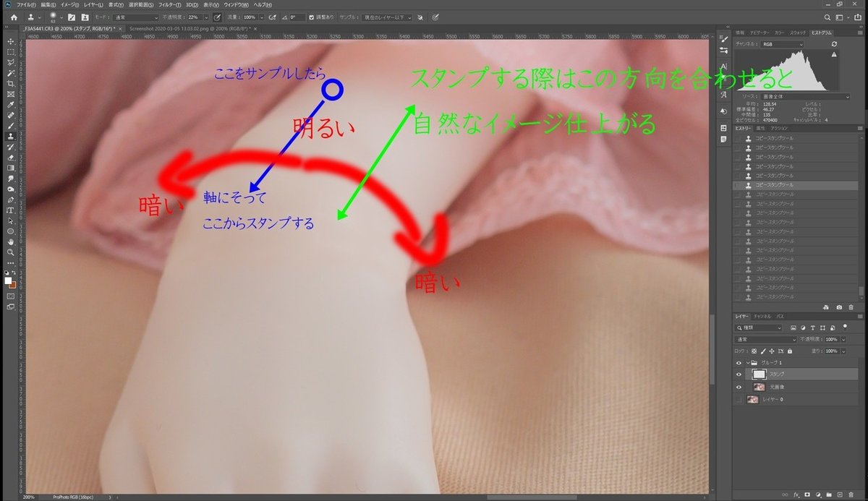Screen dimensions: 868x501
Task: Select the Crop tool
Action: pyautogui.click(x=11, y=84)
